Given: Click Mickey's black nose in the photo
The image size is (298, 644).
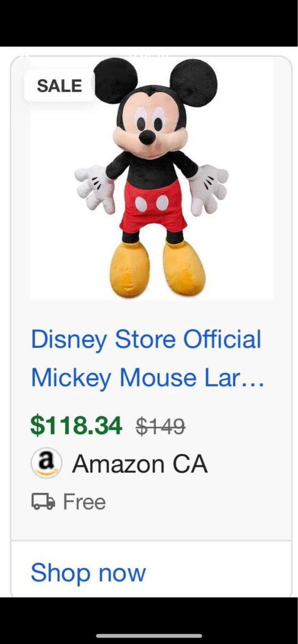Looking at the screenshot, I should coord(146,138).
